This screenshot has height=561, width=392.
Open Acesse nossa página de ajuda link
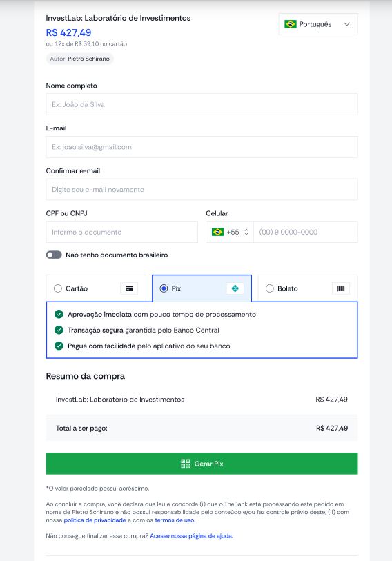click(191, 535)
